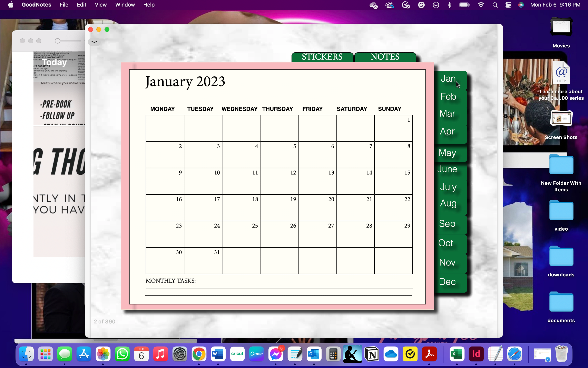Click the Bluetooth menu bar icon
Screen dimensions: 588x368
(x=450, y=5)
